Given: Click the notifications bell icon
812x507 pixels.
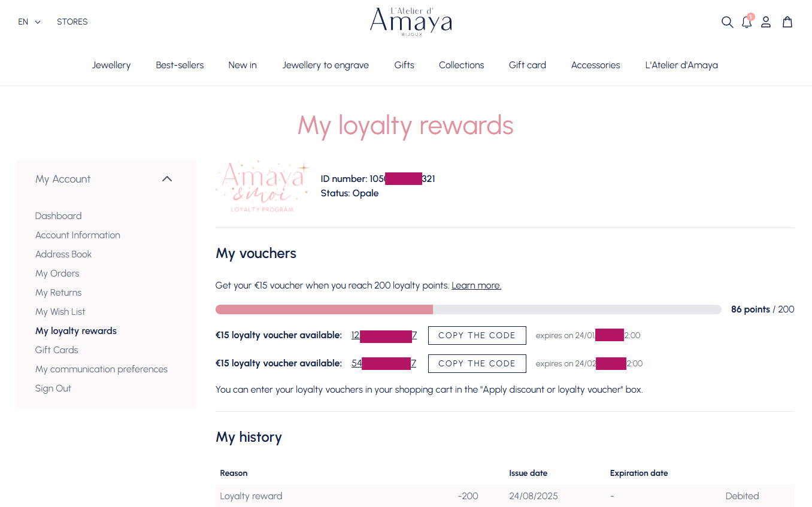Looking at the screenshot, I should coord(746,22).
